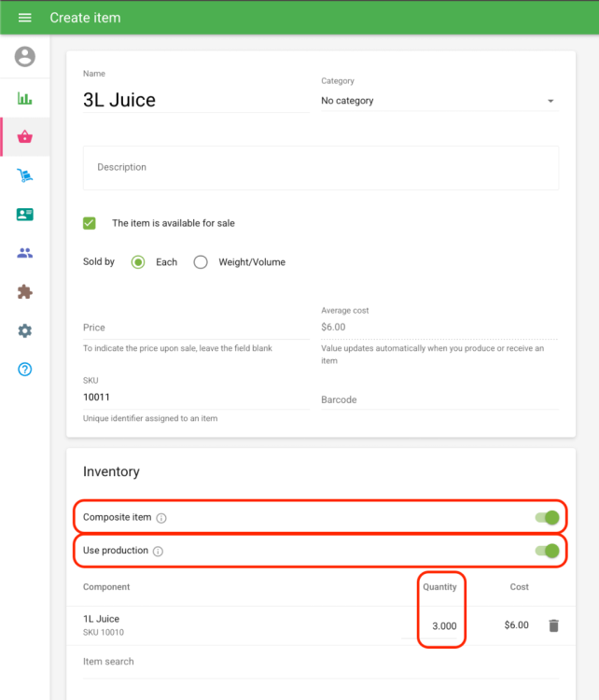The width and height of the screenshot is (599, 700).
Task: Click the 'Create item' page title
Action: pyautogui.click(x=85, y=18)
